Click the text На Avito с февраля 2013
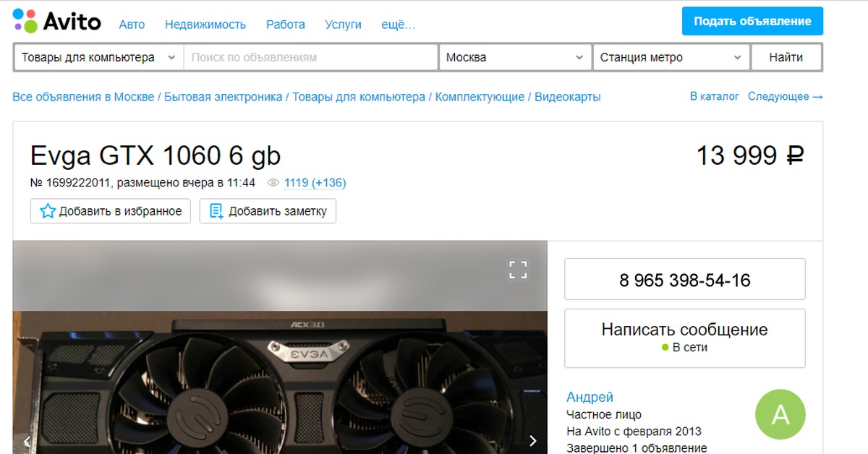Image resolution: width=868 pixels, height=454 pixels. coord(634,432)
